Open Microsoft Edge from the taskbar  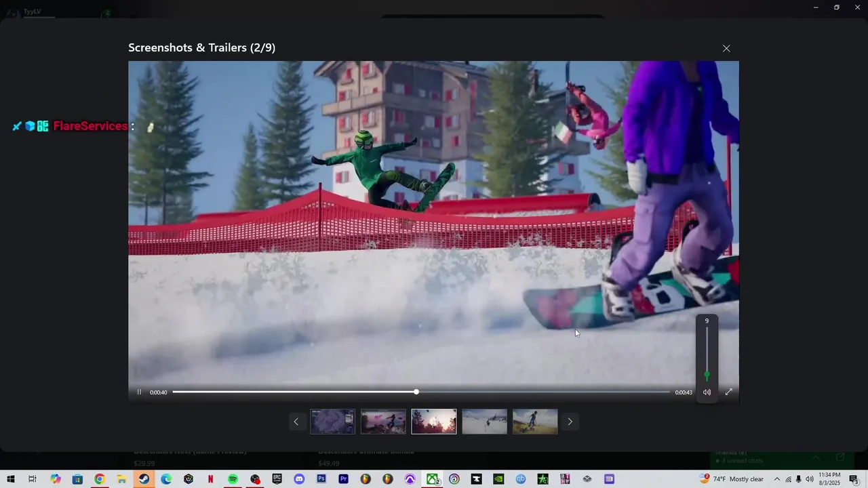pos(166,479)
